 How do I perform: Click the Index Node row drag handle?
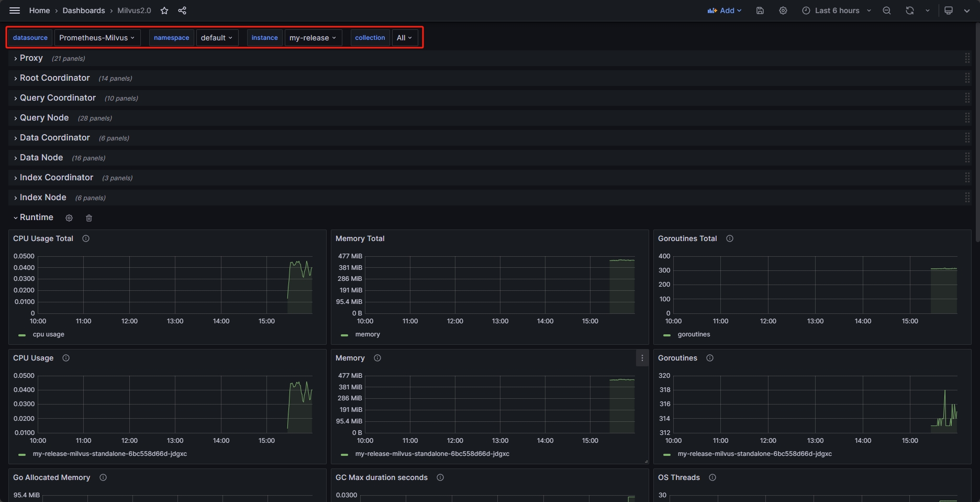coord(967,198)
